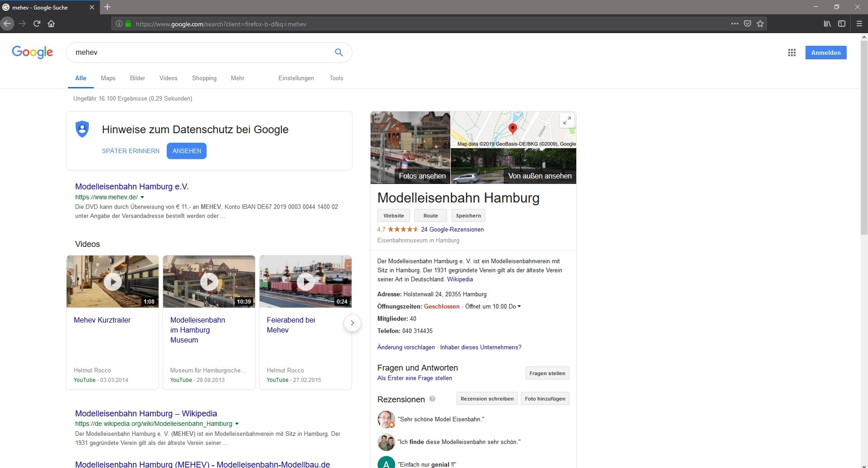Save to Pocket using the toolbar icon
868x468 pixels.
pos(747,24)
